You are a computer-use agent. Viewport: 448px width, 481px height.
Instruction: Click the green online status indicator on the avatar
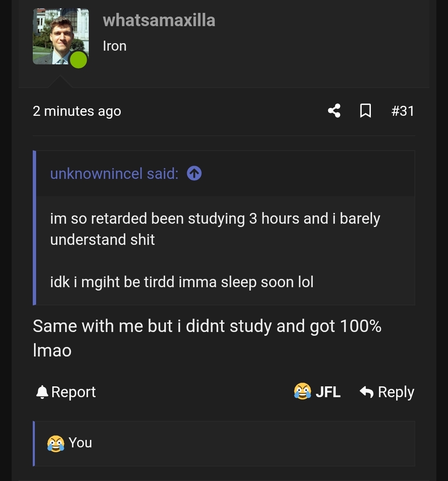coord(78,61)
